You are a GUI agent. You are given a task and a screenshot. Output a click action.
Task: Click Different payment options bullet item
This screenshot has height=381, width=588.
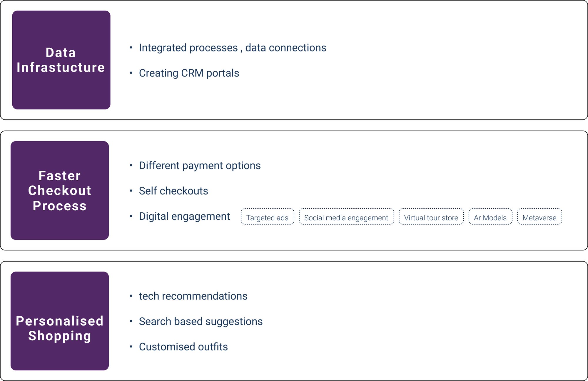[200, 166]
